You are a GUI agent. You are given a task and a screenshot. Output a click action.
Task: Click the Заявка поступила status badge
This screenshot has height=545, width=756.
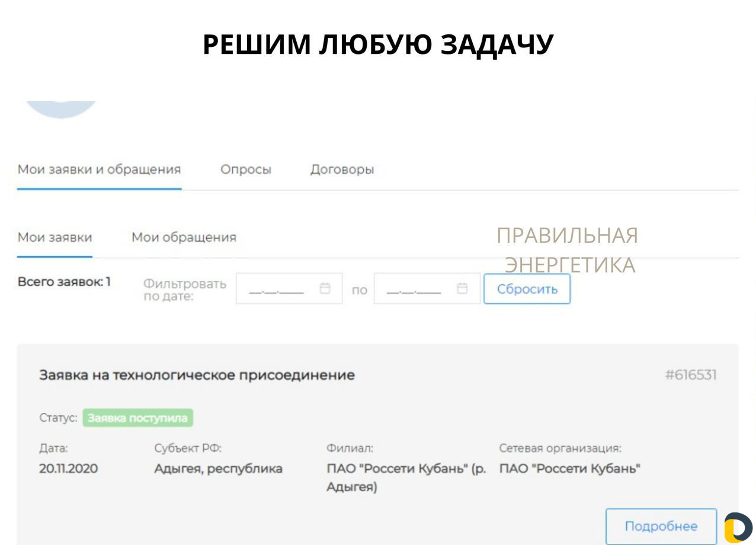tap(137, 418)
